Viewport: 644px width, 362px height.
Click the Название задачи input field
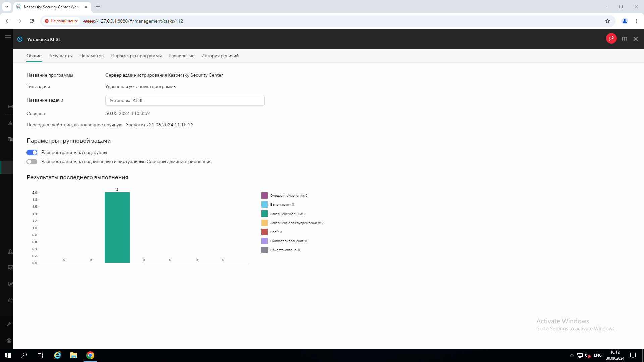click(185, 100)
